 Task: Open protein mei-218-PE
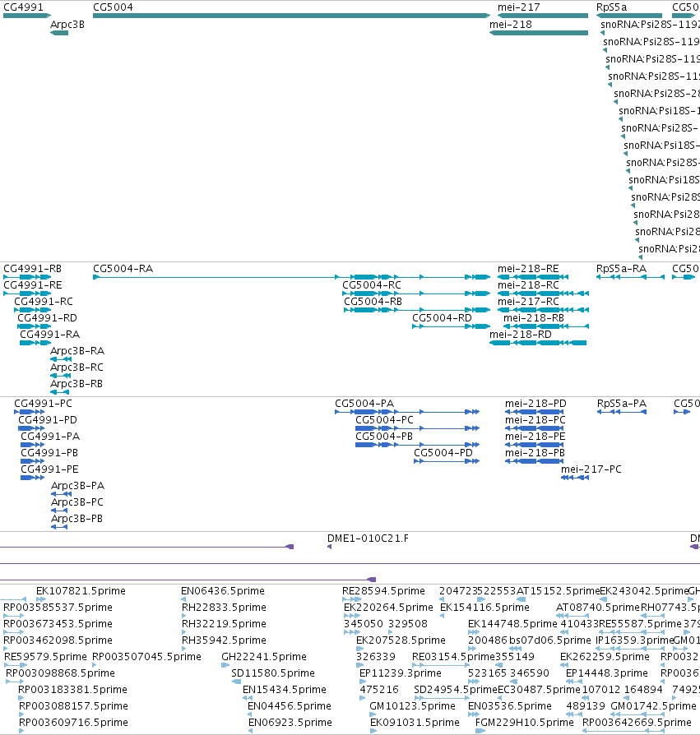click(x=535, y=436)
